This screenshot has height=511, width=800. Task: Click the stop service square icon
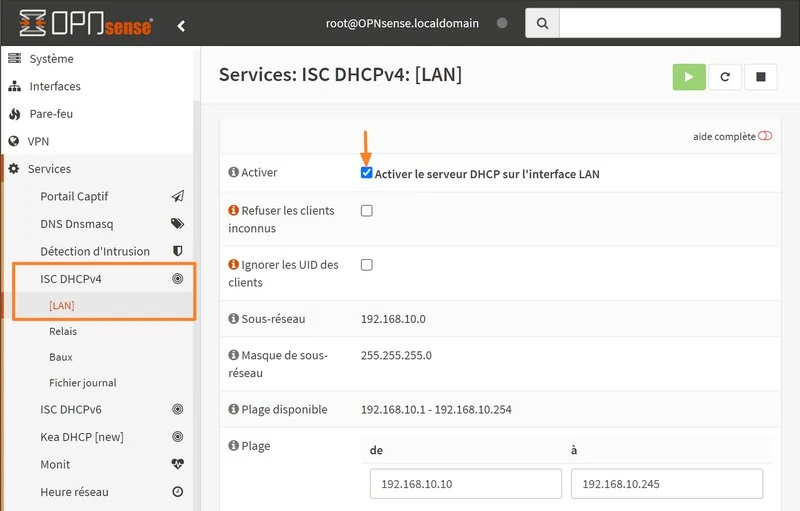click(x=761, y=77)
